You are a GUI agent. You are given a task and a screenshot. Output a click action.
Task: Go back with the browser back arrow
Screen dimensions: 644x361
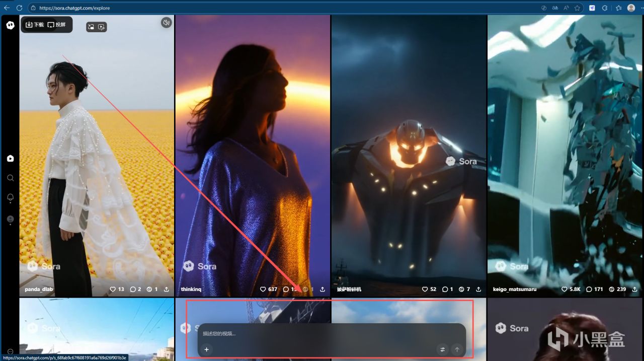click(7, 8)
